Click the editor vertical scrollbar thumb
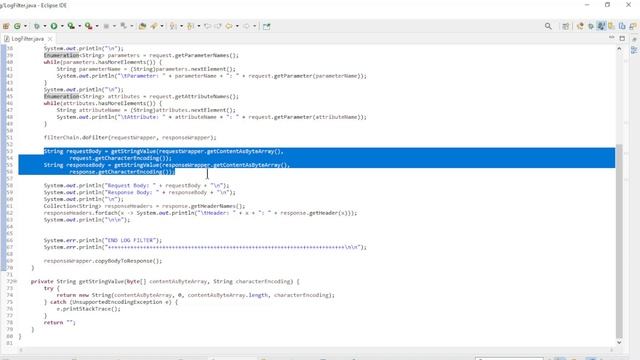The width and height of the screenshot is (640, 360). [619, 241]
